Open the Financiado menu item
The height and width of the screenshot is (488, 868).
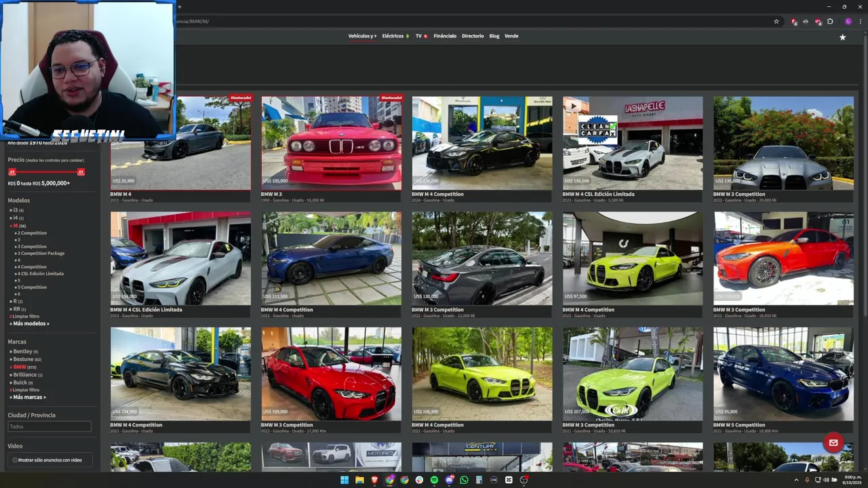(445, 36)
